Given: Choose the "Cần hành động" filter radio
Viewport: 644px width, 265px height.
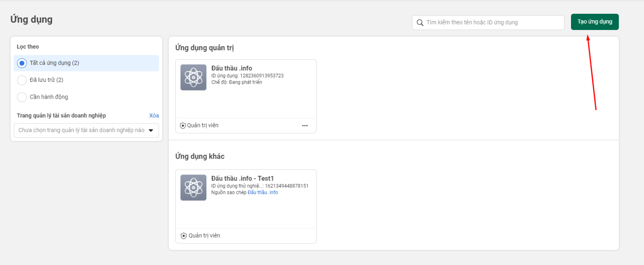Looking at the screenshot, I should 22,97.
